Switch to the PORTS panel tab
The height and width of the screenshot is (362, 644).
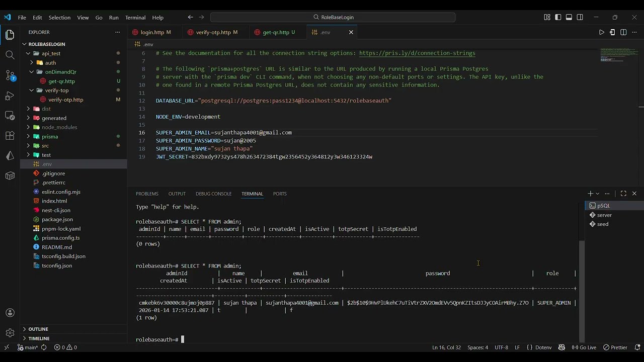(x=280, y=194)
